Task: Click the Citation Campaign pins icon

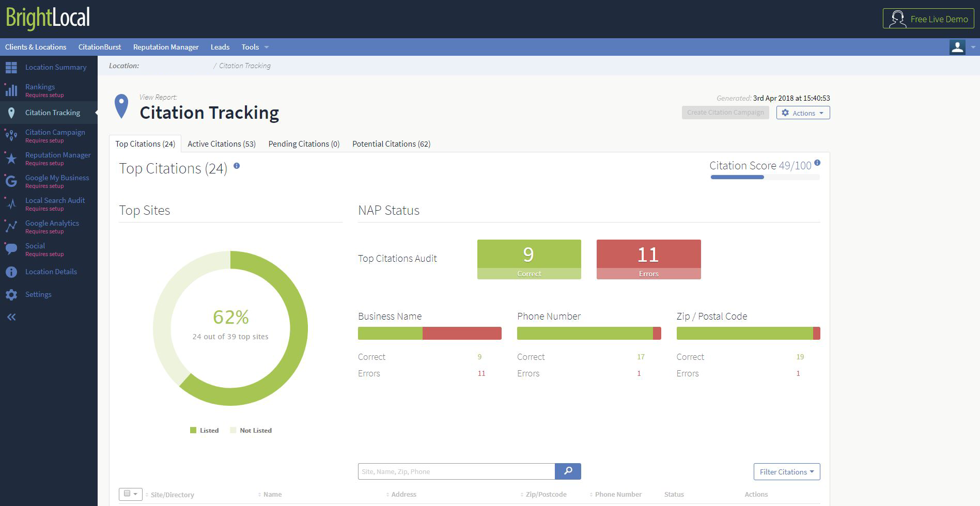Action: point(11,136)
